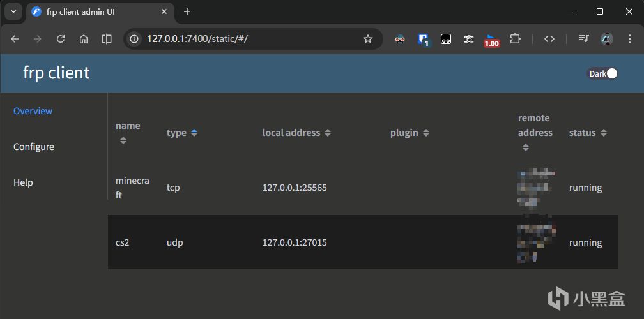
Task: Click the tcp type cell
Action: click(x=173, y=188)
